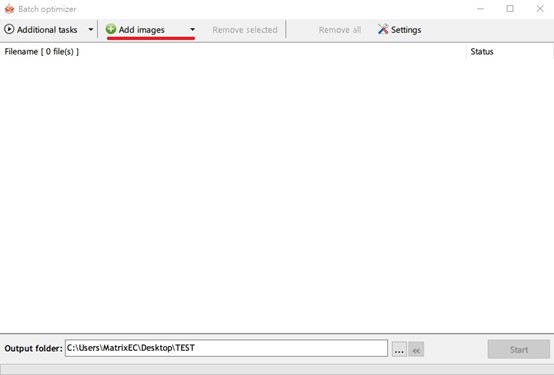The width and height of the screenshot is (554, 375).
Task: Click the empty file list area
Action: [277, 196]
